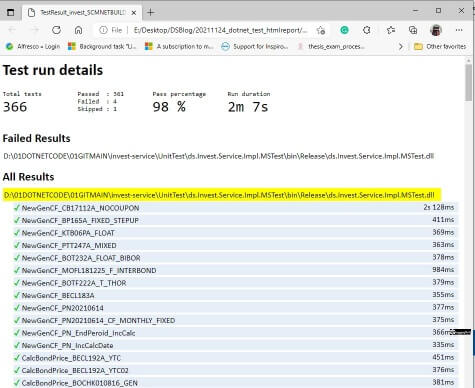Click the 984ms duration value
Image resolution: width=475 pixels, height=388 pixels.
click(x=443, y=270)
